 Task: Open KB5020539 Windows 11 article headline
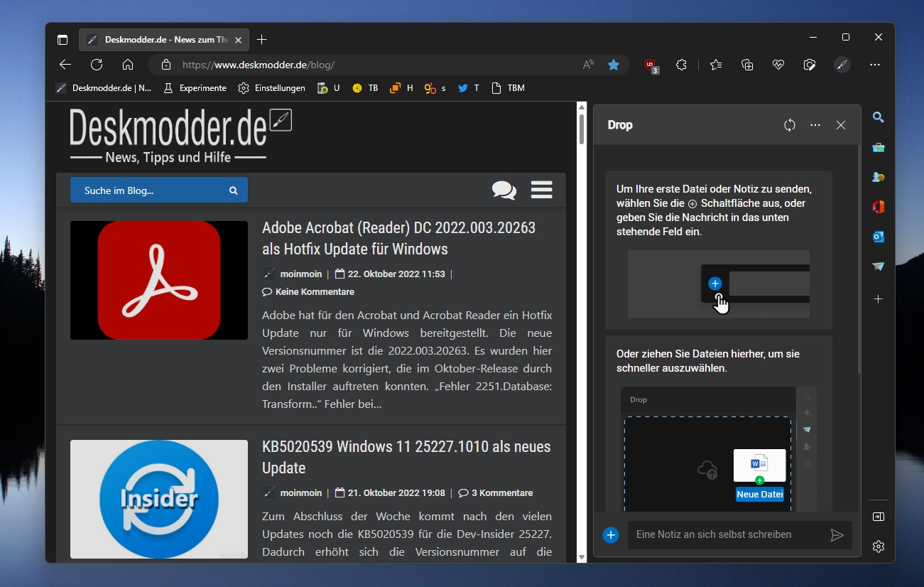point(406,457)
